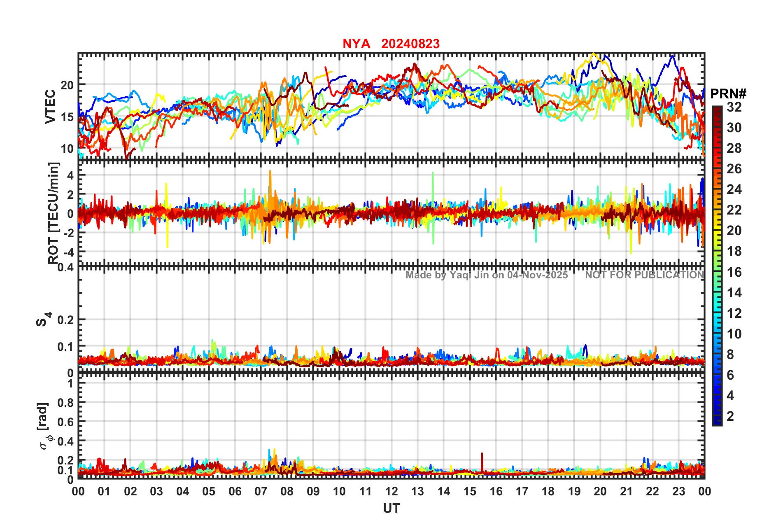Click S4 tick label 0.1
This screenshot has height=532, width=783.
point(65,347)
